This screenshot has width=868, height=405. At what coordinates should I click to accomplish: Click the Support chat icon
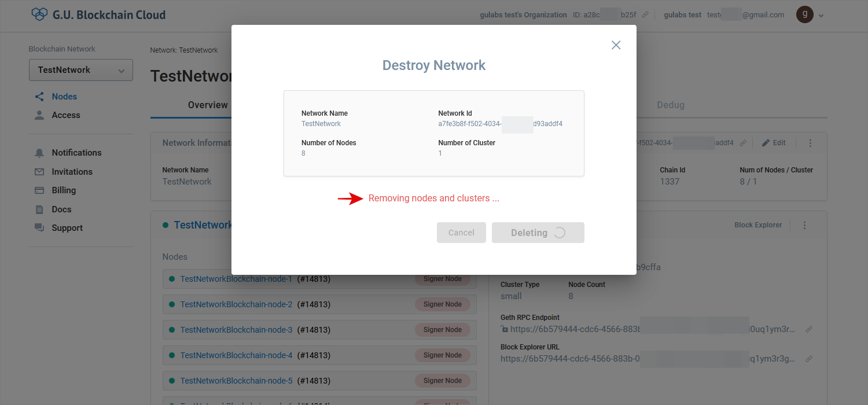39,228
